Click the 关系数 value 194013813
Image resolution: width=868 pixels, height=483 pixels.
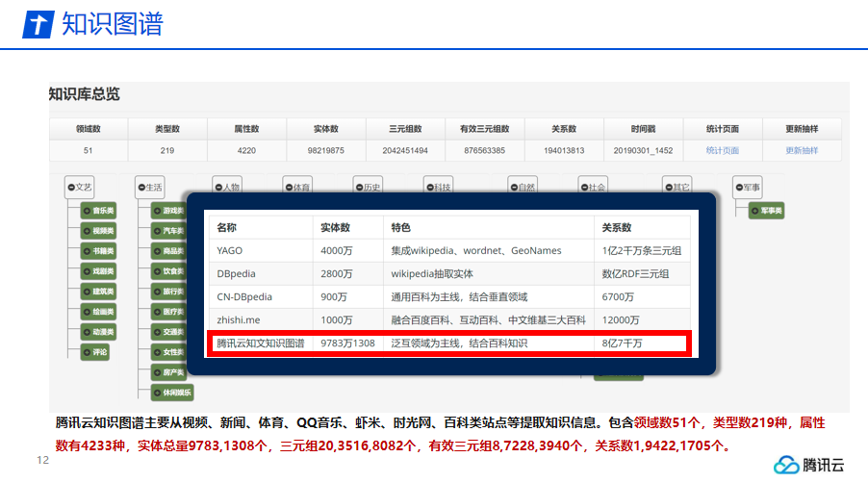(564, 150)
